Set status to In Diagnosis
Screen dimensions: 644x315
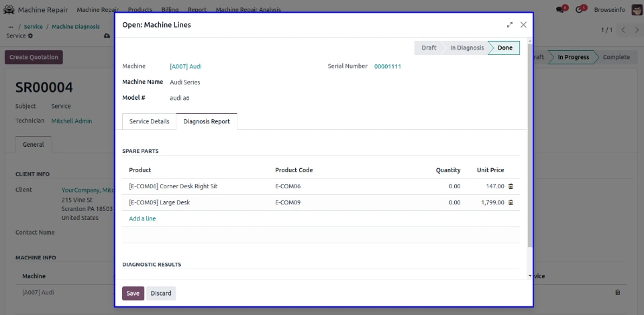[x=466, y=48]
